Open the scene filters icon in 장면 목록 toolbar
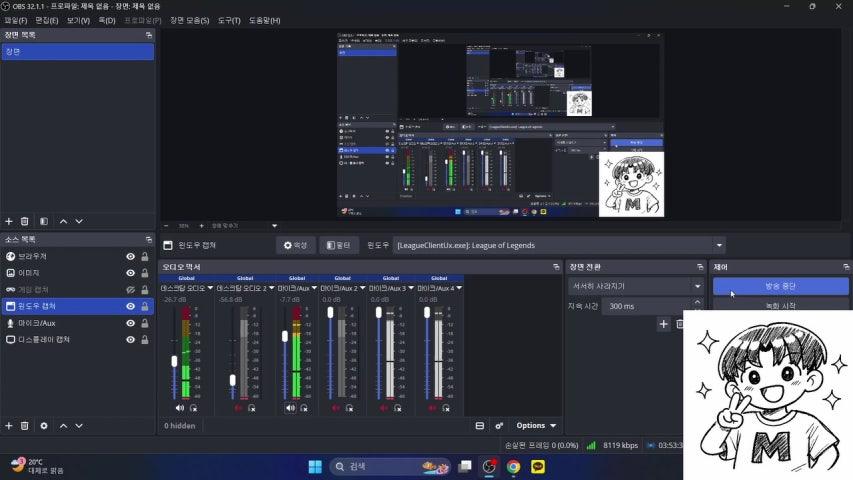The height and width of the screenshot is (480, 853). coord(42,221)
